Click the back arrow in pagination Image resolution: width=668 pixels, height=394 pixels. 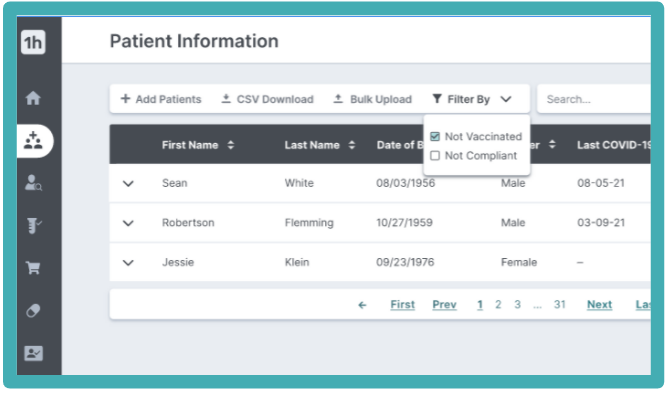click(x=362, y=305)
